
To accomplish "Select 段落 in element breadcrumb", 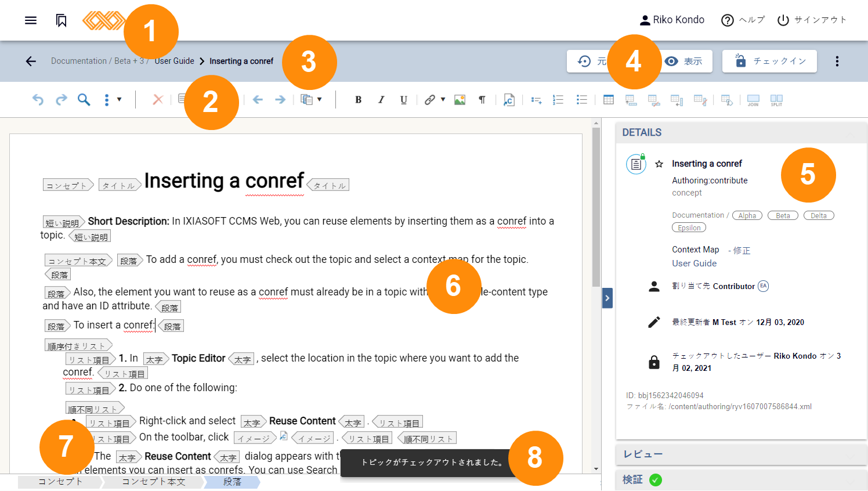I will pos(232,482).
